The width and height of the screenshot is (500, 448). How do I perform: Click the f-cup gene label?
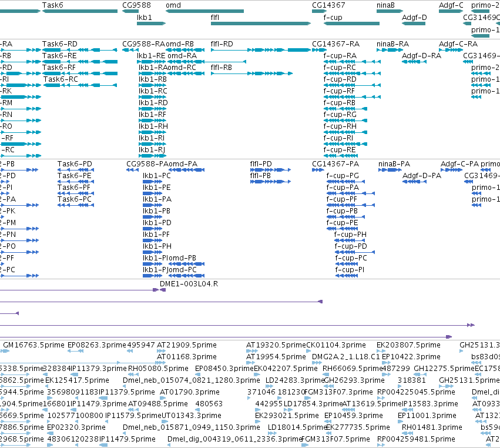click(x=333, y=17)
